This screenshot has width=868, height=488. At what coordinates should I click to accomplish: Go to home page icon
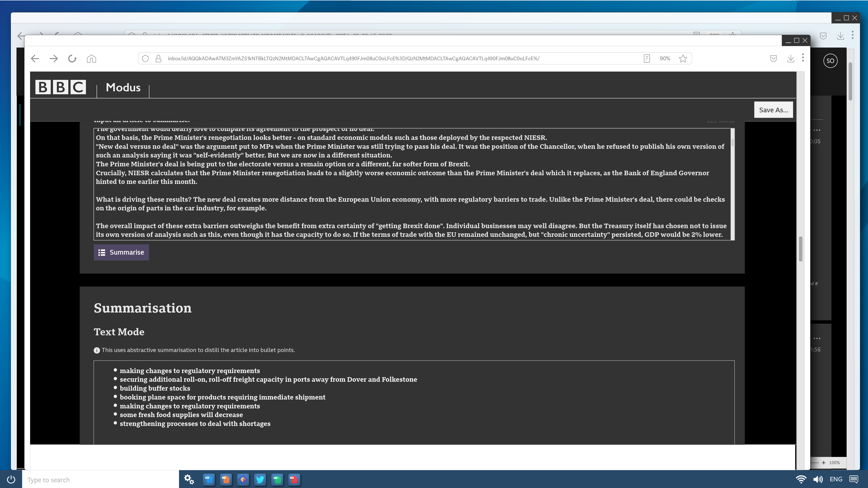tap(91, 59)
